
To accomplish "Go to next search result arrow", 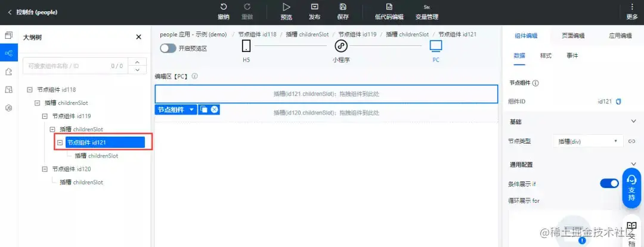I will [x=137, y=70].
